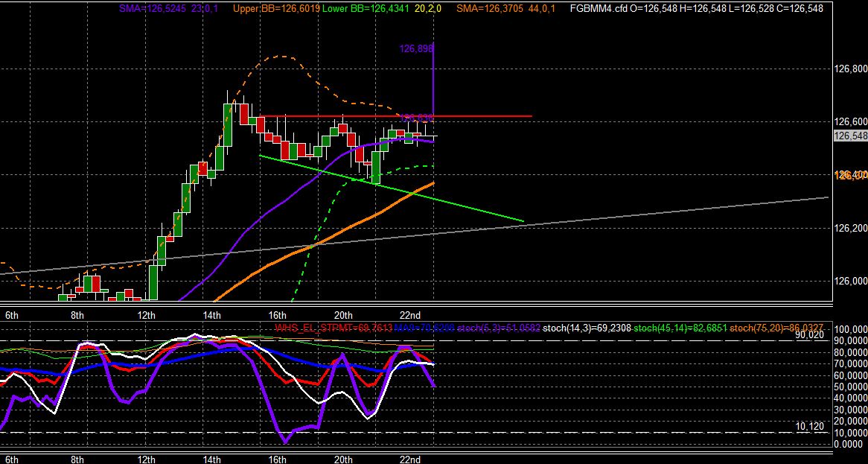
Task: Click 8th on the price chart date axis
Action: (x=77, y=316)
